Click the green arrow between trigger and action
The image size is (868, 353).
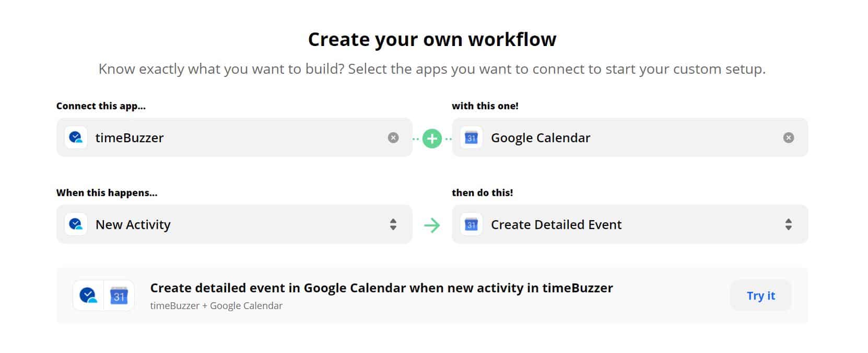pyautogui.click(x=432, y=225)
